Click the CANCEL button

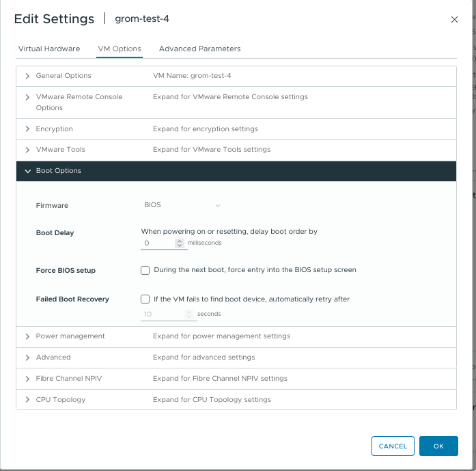[x=393, y=446]
